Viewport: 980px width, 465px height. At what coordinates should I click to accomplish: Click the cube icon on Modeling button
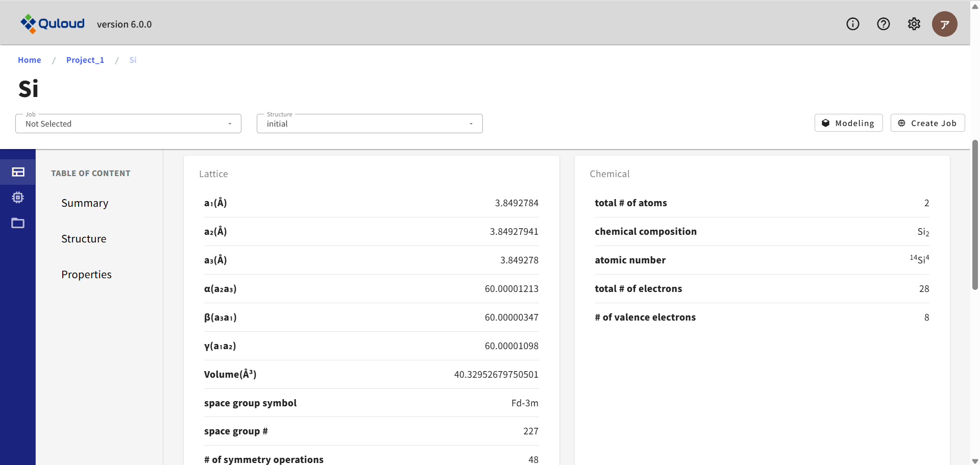click(x=825, y=123)
